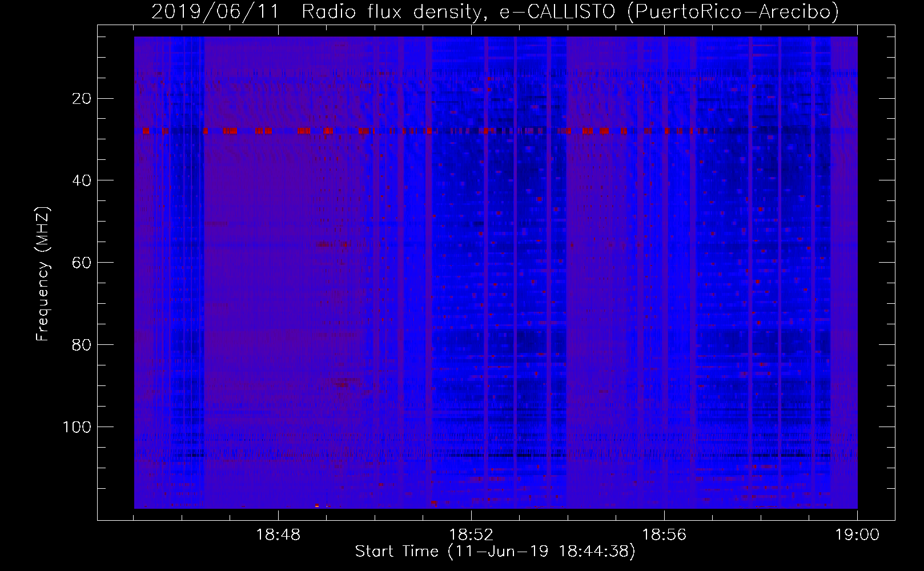Click the plot title "Radio flux density, e-CALLISTO (PuertoRico-Arecibo)"
Viewport: 924px width, 571px height.
click(570, 11)
